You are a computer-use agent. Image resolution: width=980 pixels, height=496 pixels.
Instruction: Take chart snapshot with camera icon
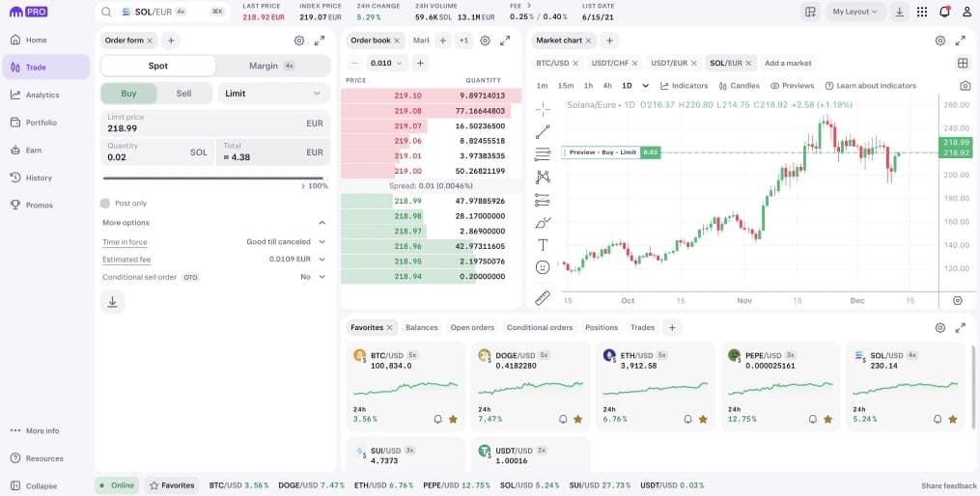(x=965, y=86)
